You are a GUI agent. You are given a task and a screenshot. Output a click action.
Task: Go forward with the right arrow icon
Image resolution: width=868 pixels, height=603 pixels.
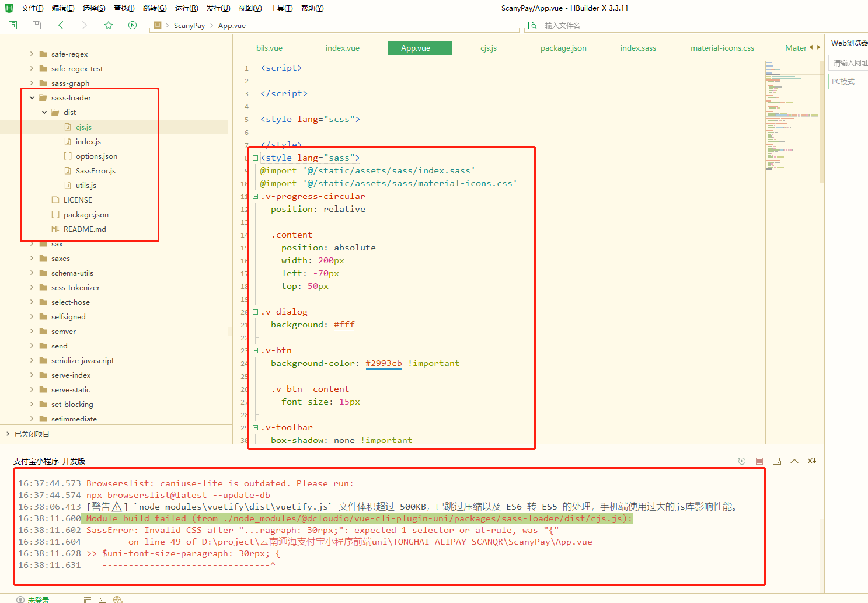coord(85,25)
